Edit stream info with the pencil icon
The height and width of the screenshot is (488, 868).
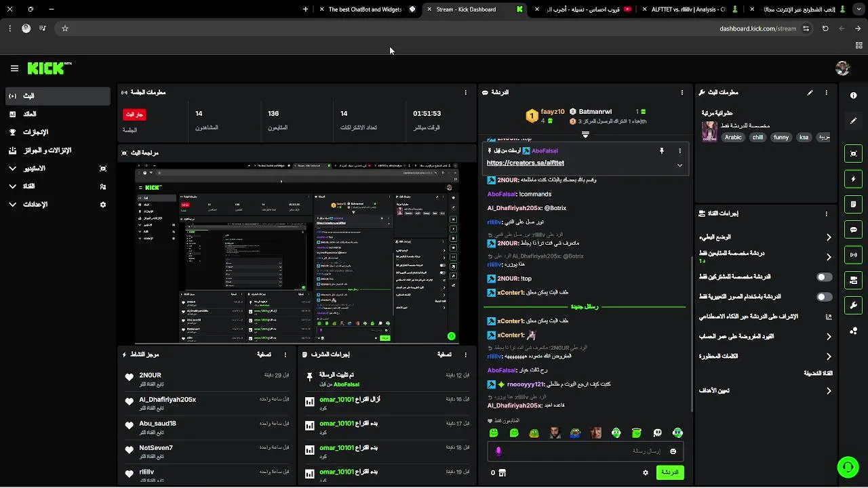coord(810,92)
